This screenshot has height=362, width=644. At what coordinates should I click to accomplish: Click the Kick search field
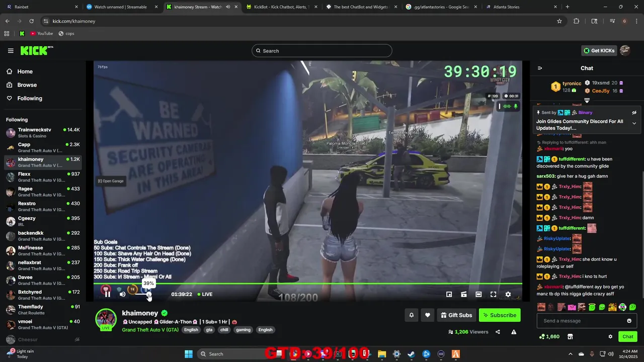322,51
